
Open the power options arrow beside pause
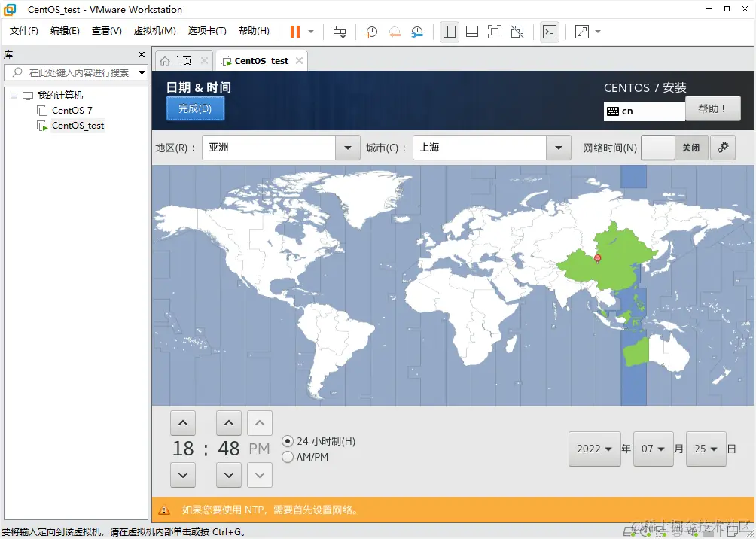click(311, 32)
